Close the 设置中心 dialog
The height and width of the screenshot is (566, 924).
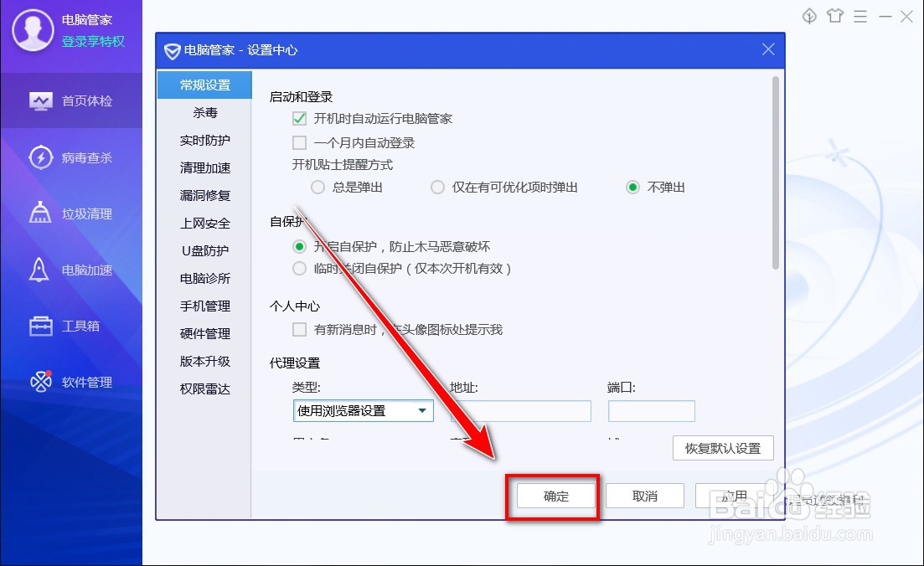tap(768, 49)
